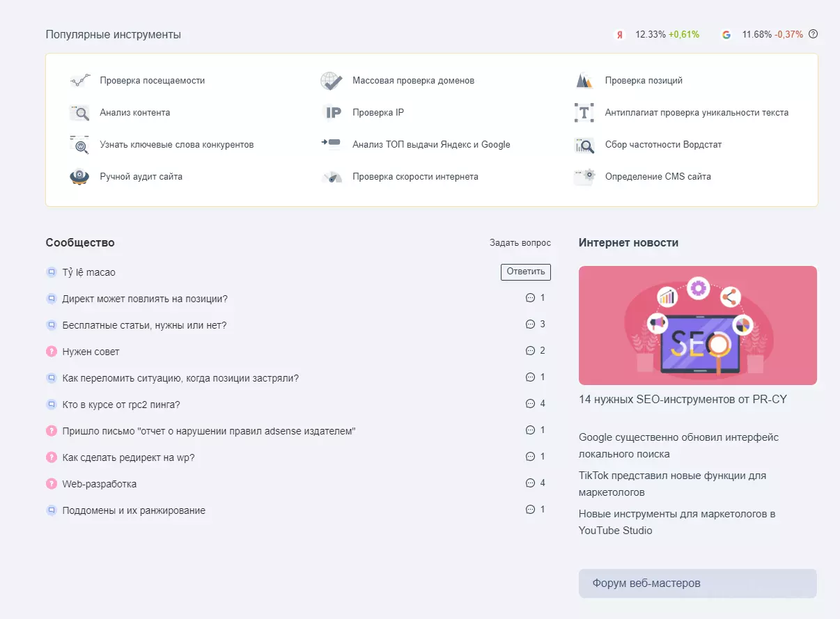
Task: Click the Google 11.68% value
Action: click(x=757, y=34)
